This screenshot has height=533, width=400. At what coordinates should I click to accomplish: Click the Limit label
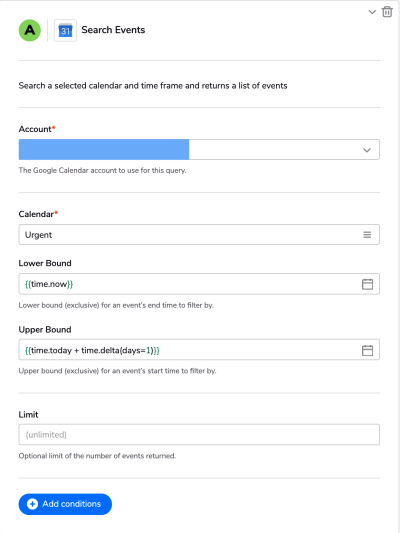[28, 414]
